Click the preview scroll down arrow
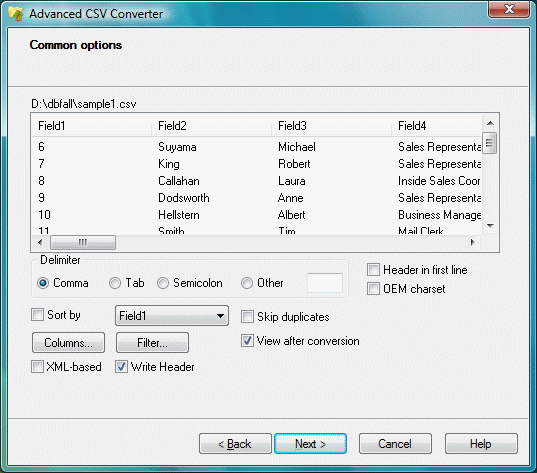Image resolution: width=537 pixels, height=473 pixels. point(490,226)
